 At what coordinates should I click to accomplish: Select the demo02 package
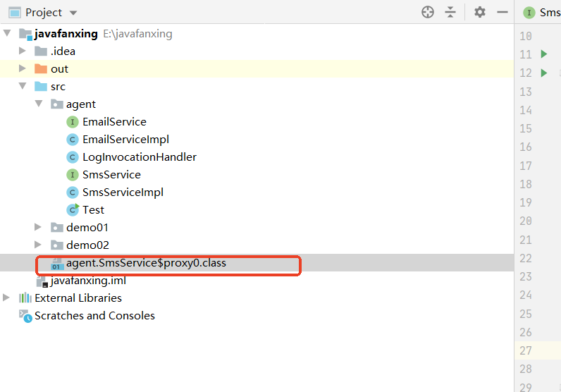[x=87, y=245]
